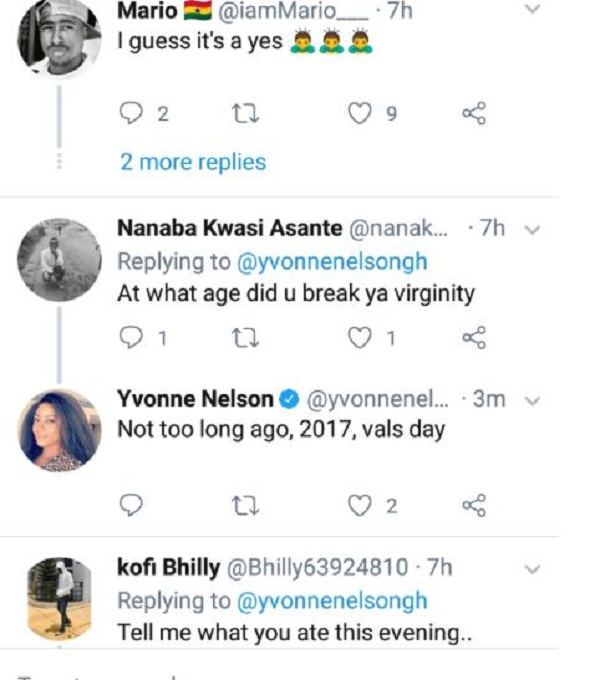Like Mario's tweet with 9 likes

tap(360, 113)
